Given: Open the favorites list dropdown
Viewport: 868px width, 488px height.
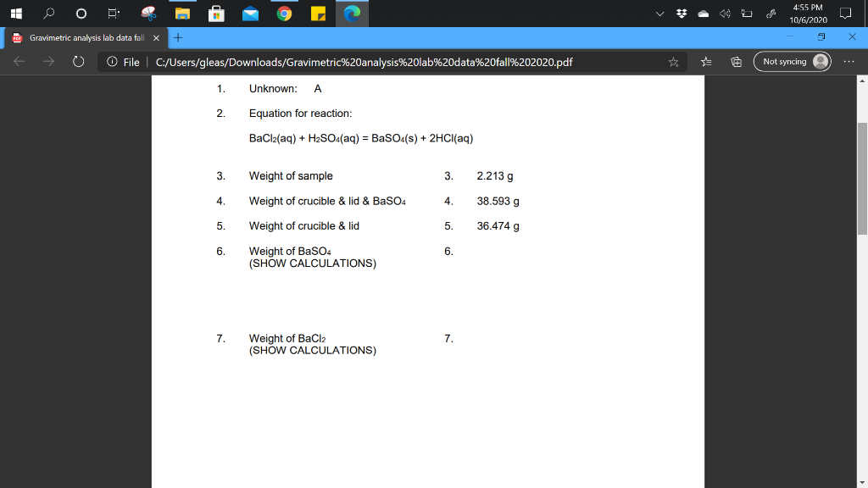Looking at the screenshot, I should 707,62.
